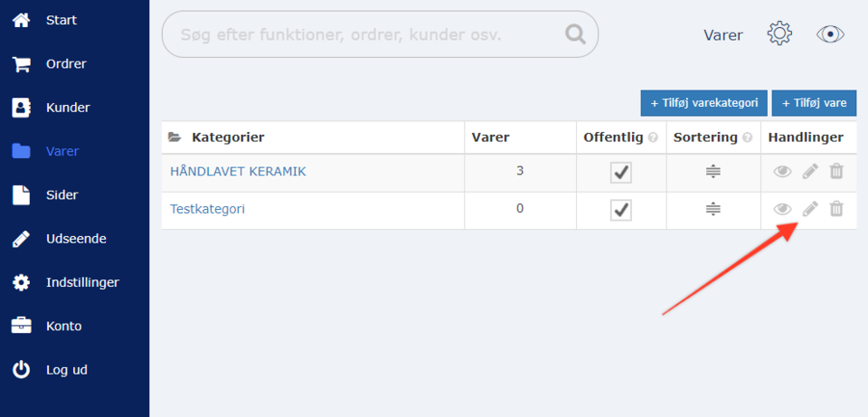Click into the search functions field

tap(362, 34)
